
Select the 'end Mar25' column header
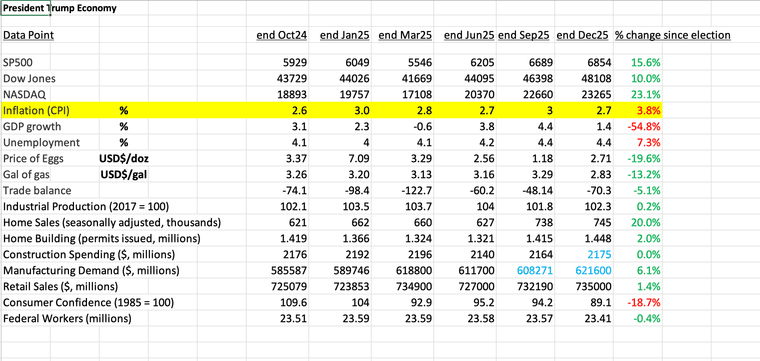click(x=406, y=35)
